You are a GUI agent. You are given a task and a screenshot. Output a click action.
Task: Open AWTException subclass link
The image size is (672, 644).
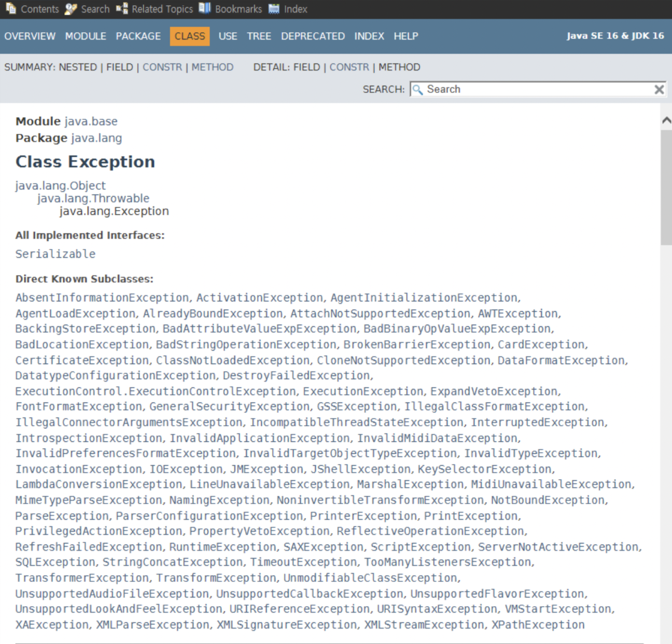click(518, 314)
